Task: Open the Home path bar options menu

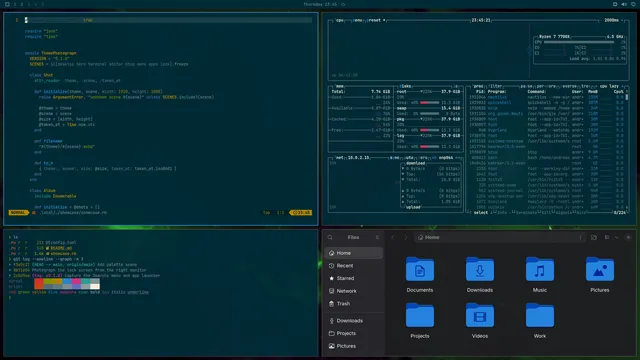Action: (580, 237)
